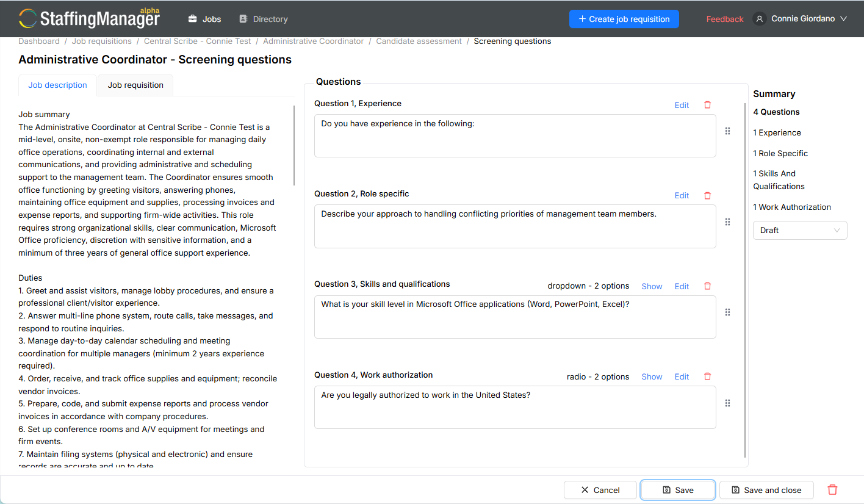
Task: Click Save and close button
Action: pos(766,490)
